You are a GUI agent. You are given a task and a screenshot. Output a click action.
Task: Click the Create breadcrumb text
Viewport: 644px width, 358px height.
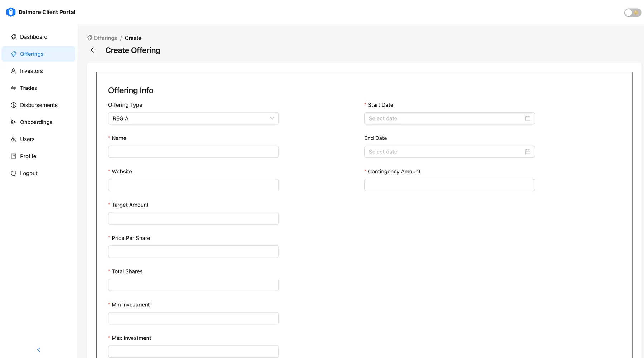tap(133, 38)
